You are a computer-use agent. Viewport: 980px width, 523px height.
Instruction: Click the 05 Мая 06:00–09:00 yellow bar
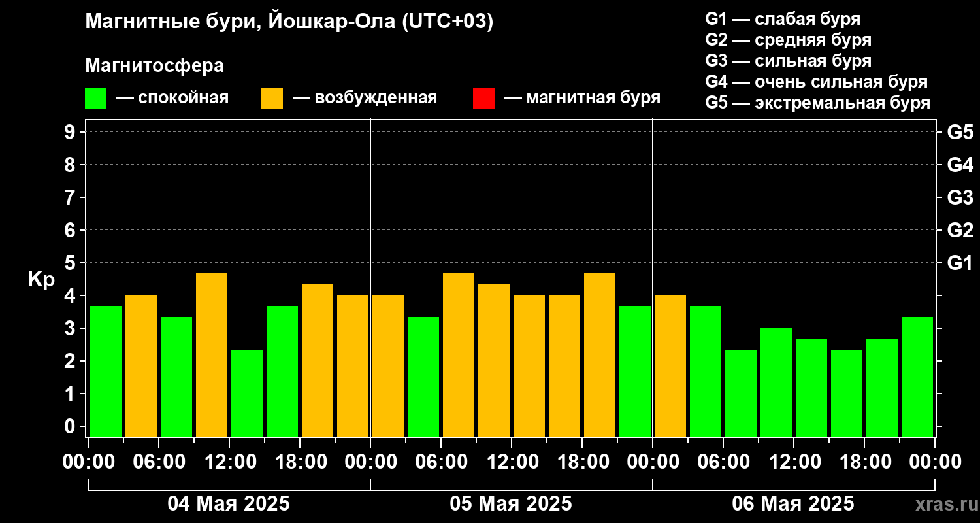point(459,355)
